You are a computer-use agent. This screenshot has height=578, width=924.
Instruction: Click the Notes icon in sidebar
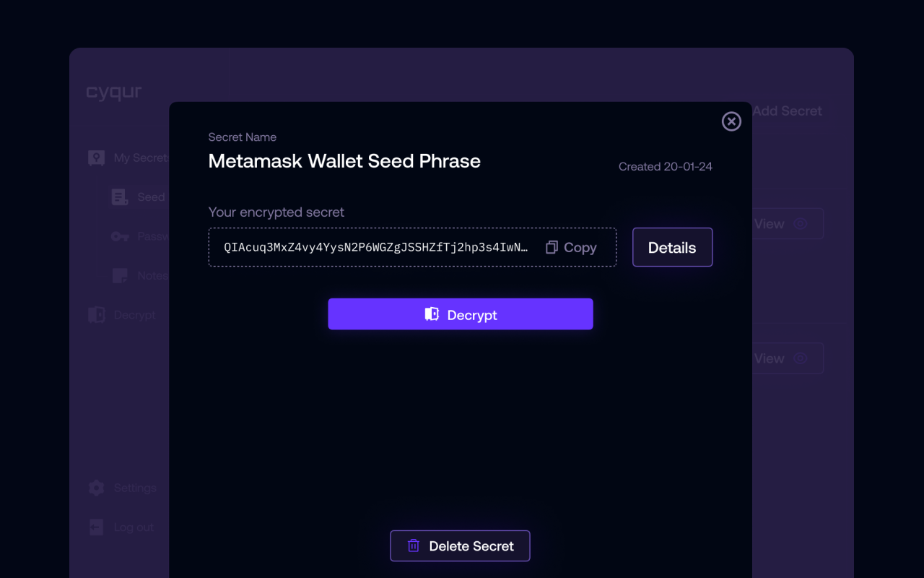click(120, 275)
